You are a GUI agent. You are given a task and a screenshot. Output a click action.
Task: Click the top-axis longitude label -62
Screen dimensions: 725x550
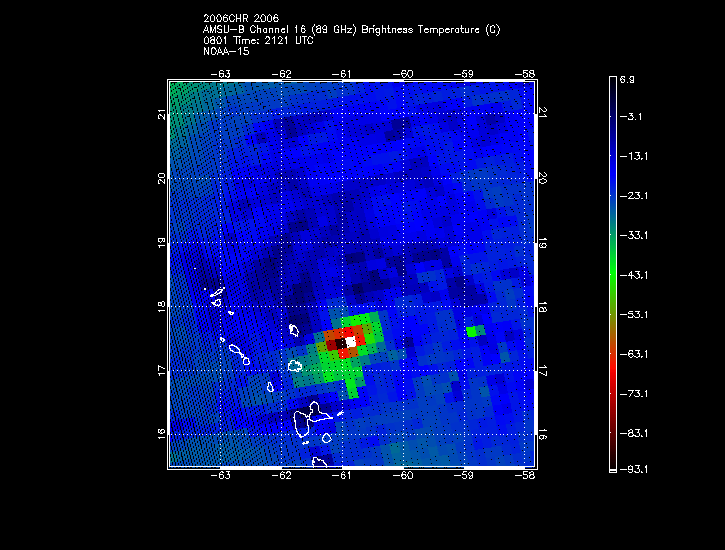tap(282, 74)
